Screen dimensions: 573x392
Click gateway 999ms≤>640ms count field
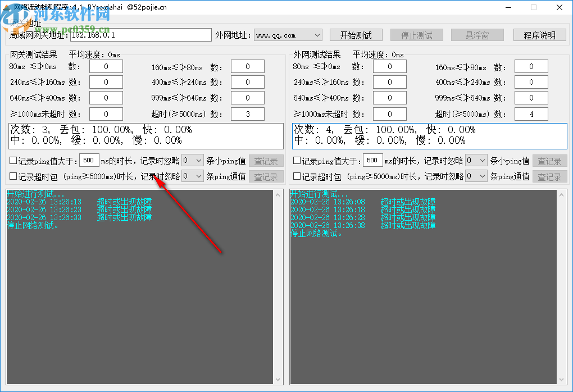(x=248, y=98)
